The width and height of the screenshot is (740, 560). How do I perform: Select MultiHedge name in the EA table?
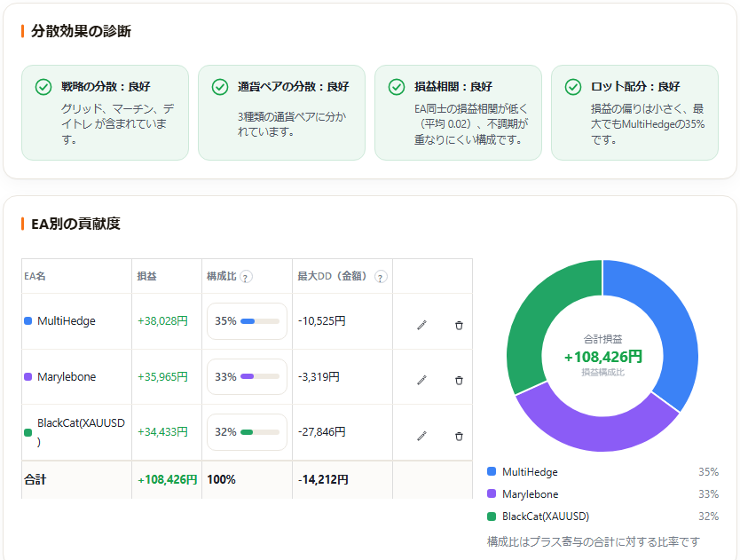[66, 321]
